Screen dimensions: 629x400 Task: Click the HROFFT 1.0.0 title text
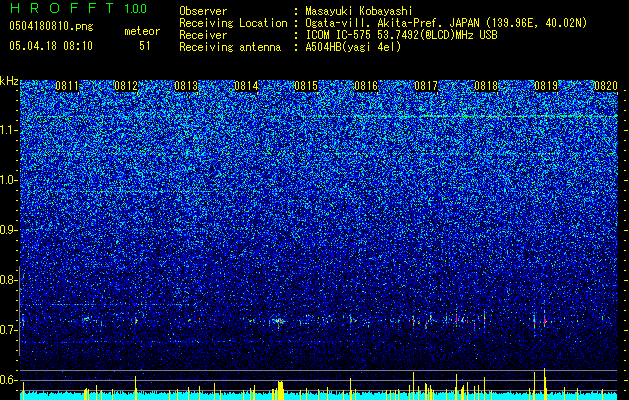(x=78, y=8)
